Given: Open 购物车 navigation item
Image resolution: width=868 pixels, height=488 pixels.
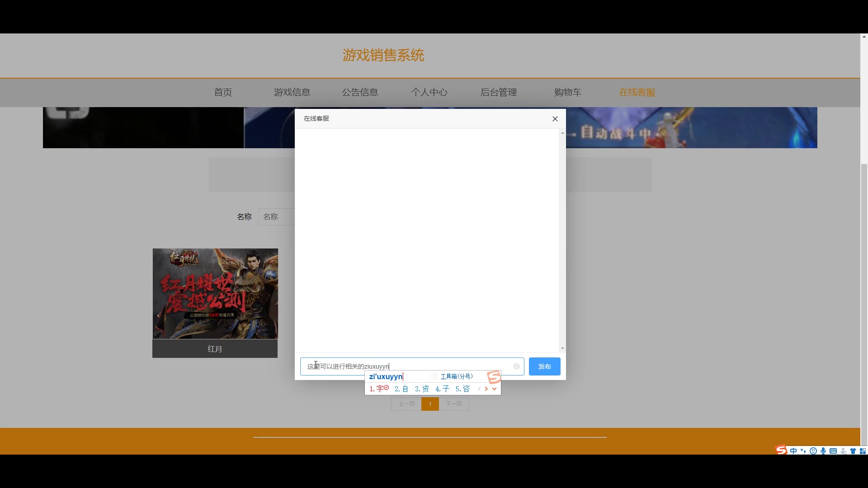Looking at the screenshot, I should (568, 92).
